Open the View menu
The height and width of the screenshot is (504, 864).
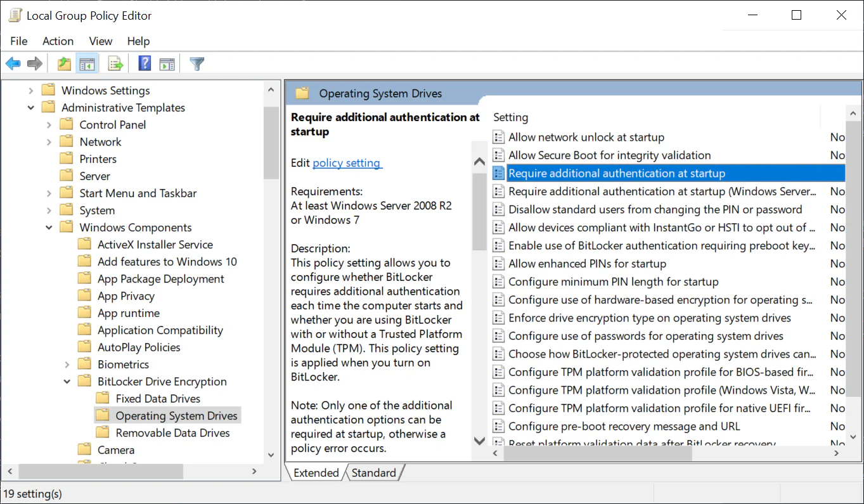tap(100, 41)
